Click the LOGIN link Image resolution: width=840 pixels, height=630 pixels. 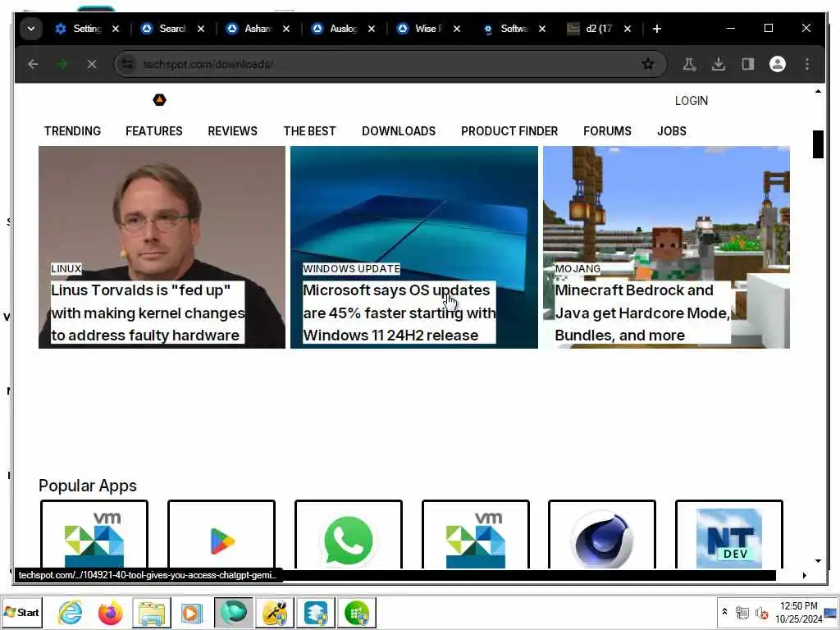[691, 101]
